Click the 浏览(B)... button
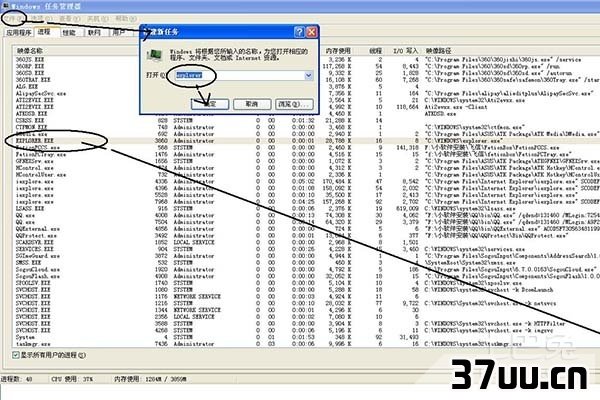 tap(294, 104)
